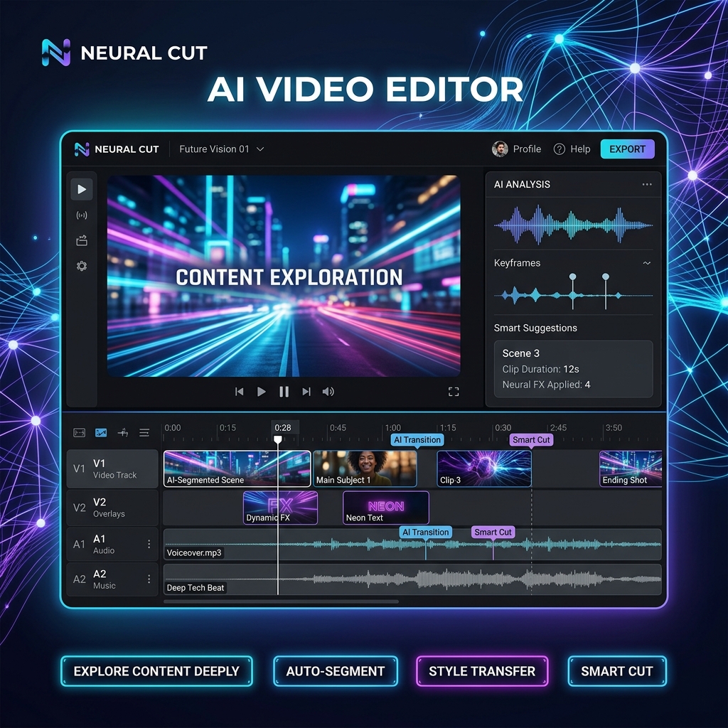Click the timeline playhead at 0:28
Screen dimensions: 728x728
coord(278,440)
